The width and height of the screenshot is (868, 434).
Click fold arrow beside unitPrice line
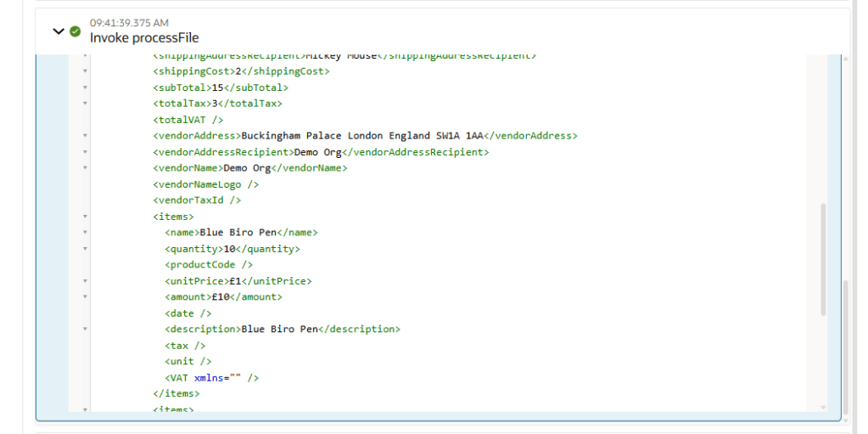pos(85,281)
